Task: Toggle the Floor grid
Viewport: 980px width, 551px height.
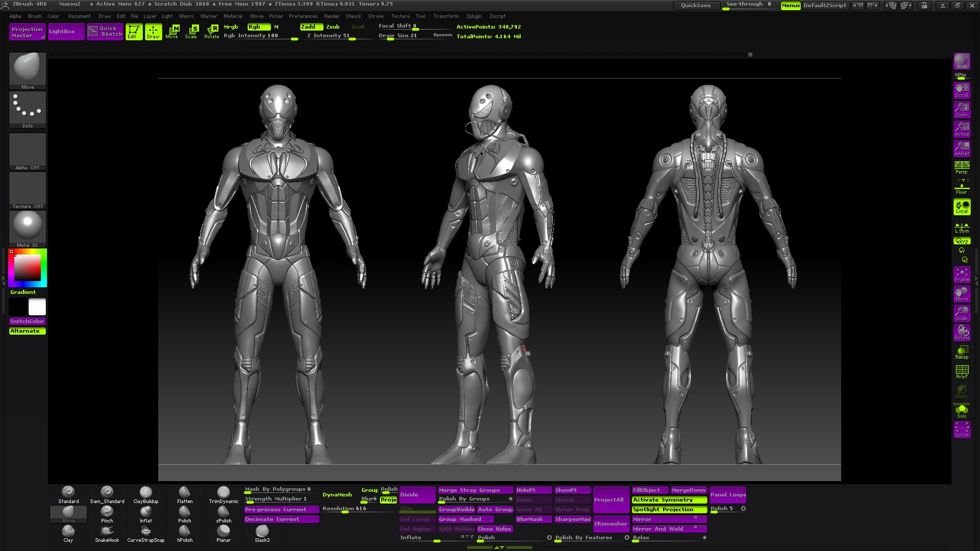Action: point(962,187)
